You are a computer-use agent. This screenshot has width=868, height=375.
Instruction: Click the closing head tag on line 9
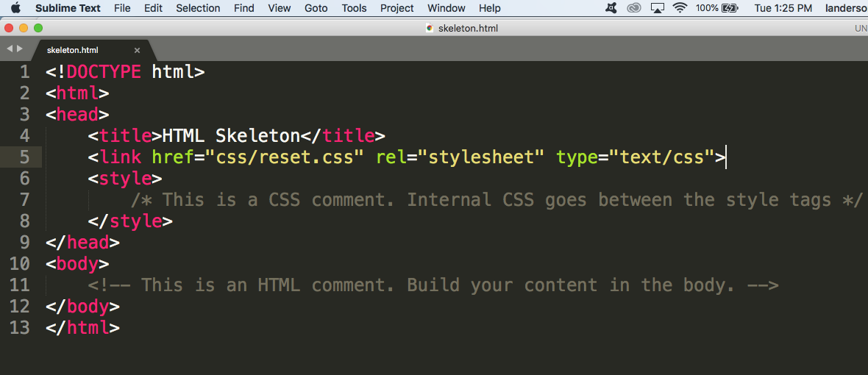coord(82,242)
